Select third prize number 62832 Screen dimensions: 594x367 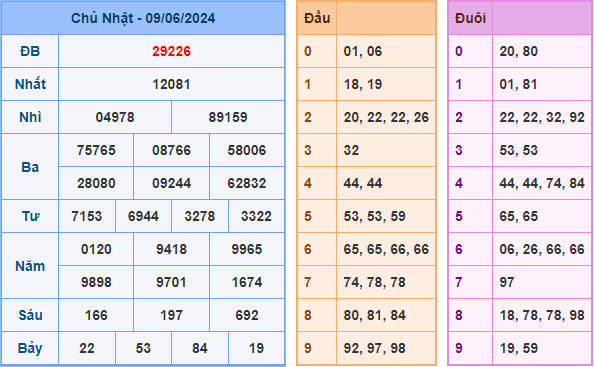247,183
